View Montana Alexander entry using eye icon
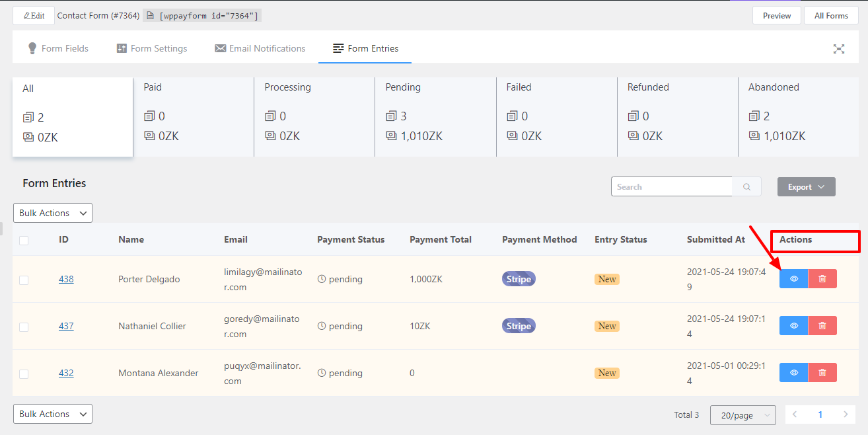Viewport: 868px width, 435px height. coord(793,373)
